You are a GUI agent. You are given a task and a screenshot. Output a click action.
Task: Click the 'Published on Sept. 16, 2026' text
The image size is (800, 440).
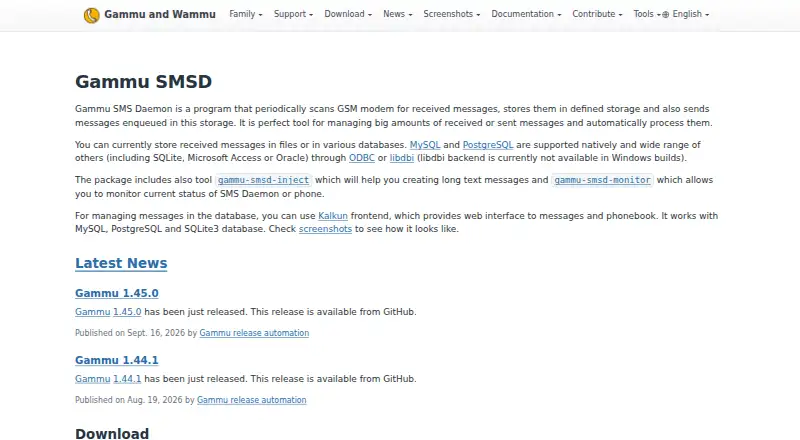[130, 333]
